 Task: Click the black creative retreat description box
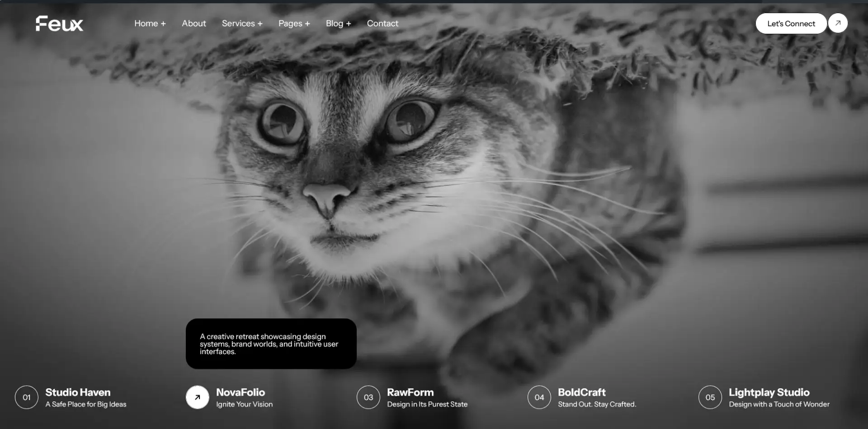point(271,344)
